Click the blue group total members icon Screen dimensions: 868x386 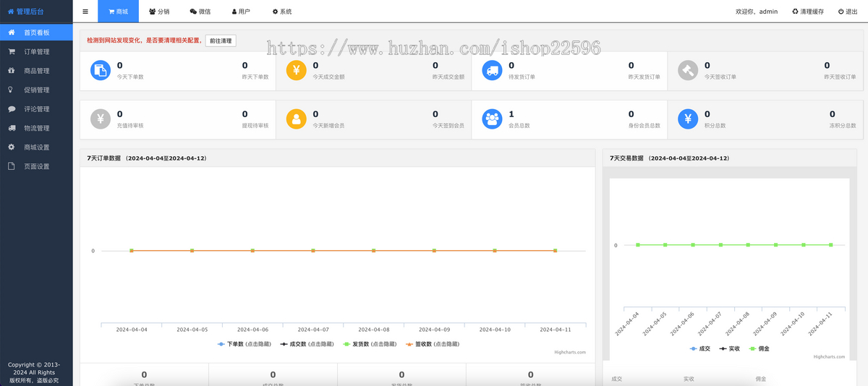coord(493,119)
